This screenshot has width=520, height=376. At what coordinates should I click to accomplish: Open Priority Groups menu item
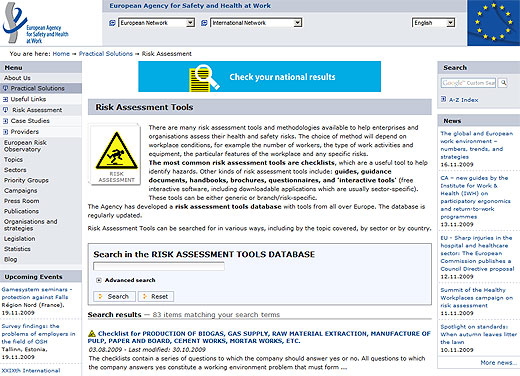26,180
